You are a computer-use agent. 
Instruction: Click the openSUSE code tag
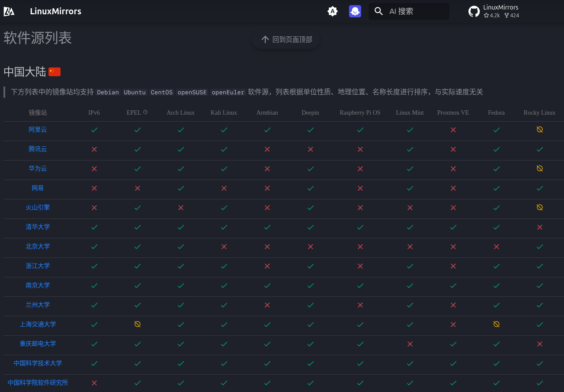(x=192, y=92)
